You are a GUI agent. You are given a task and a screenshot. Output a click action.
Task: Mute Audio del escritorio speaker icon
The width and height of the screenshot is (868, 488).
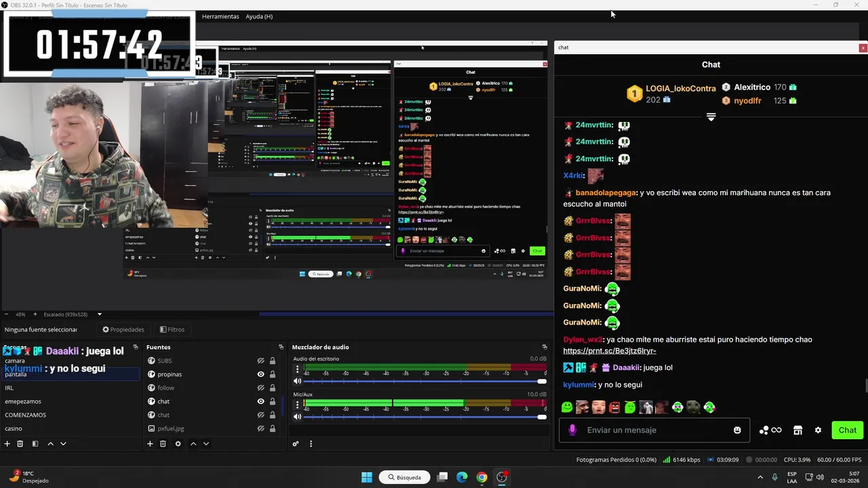point(297,381)
